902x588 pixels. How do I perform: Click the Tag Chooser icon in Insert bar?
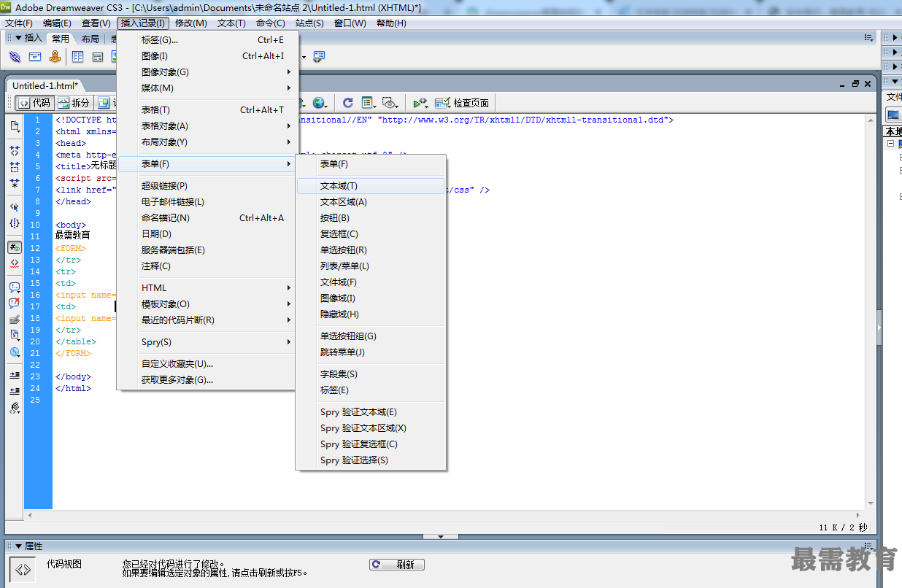(319, 57)
